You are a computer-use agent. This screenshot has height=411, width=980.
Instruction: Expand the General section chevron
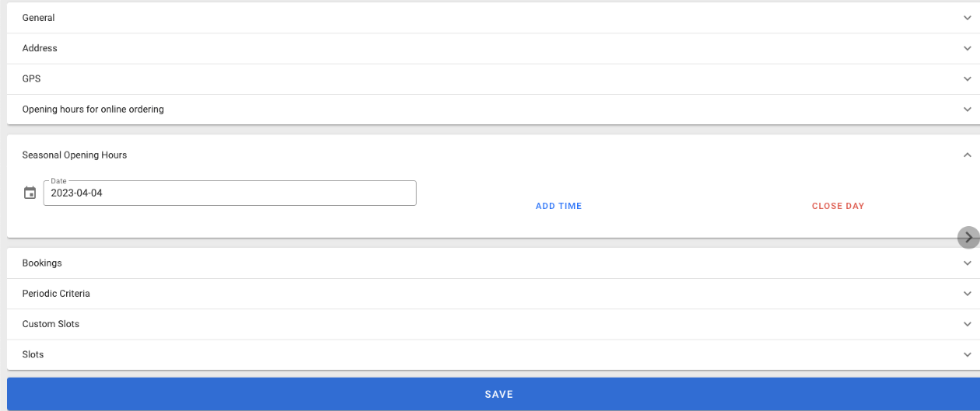[x=968, y=18]
